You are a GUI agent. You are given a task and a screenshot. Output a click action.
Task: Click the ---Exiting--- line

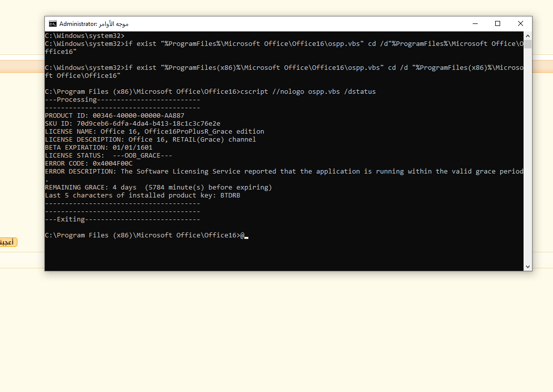tap(123, 219)
